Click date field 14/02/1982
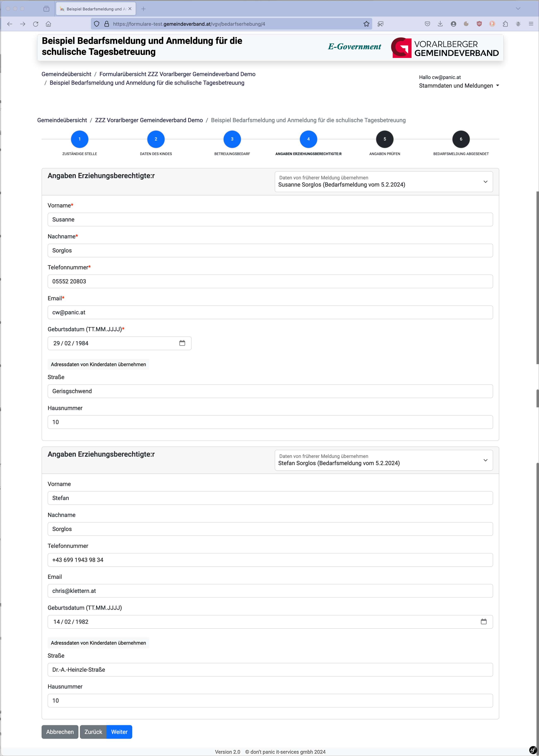 [270, 622]
